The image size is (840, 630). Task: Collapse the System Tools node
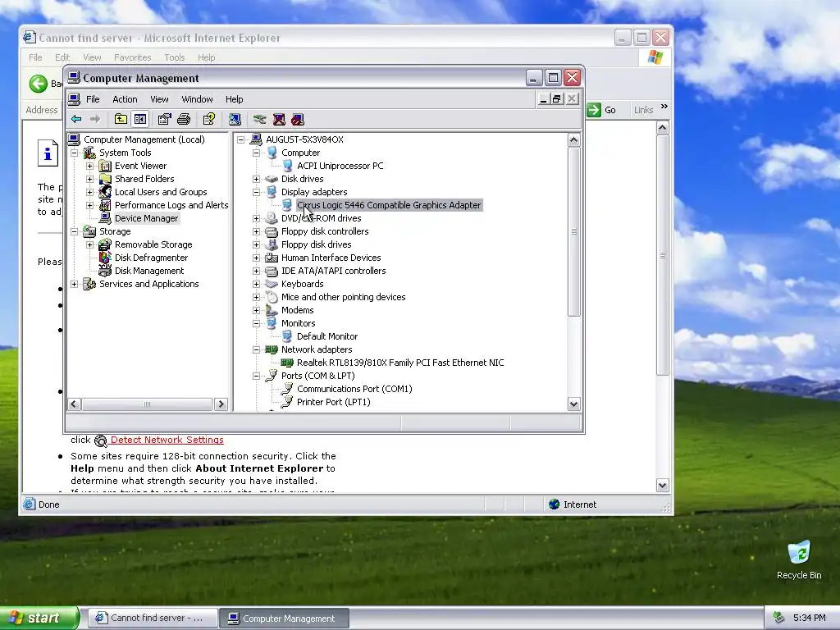point(75,153)
